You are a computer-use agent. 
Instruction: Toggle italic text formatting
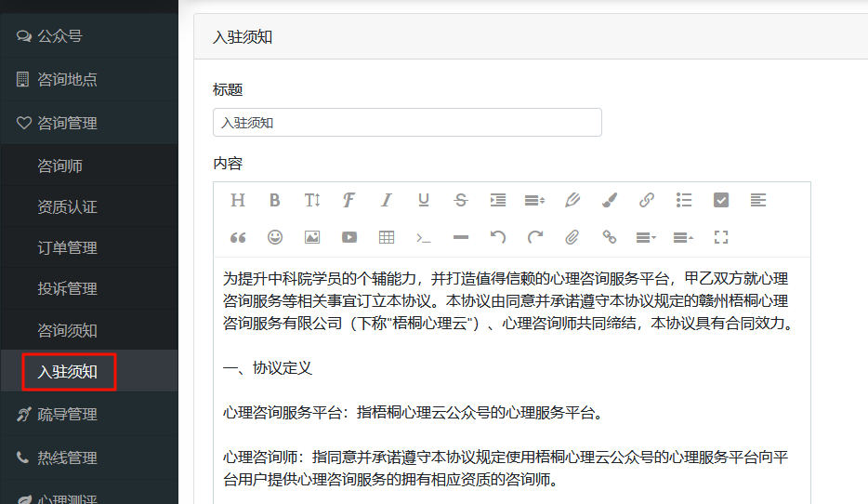click(387, 200)
